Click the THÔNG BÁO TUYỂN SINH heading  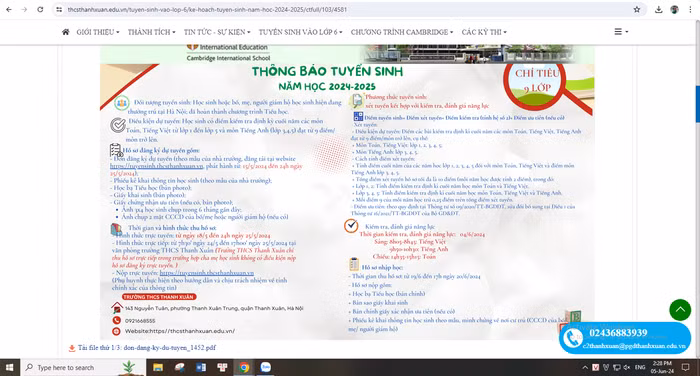tap(327, 71)
